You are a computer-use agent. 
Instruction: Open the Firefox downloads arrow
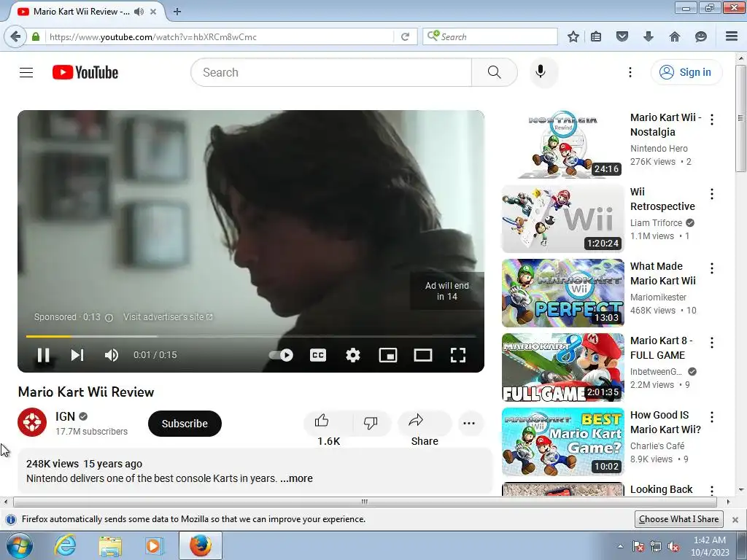point(649,36)
